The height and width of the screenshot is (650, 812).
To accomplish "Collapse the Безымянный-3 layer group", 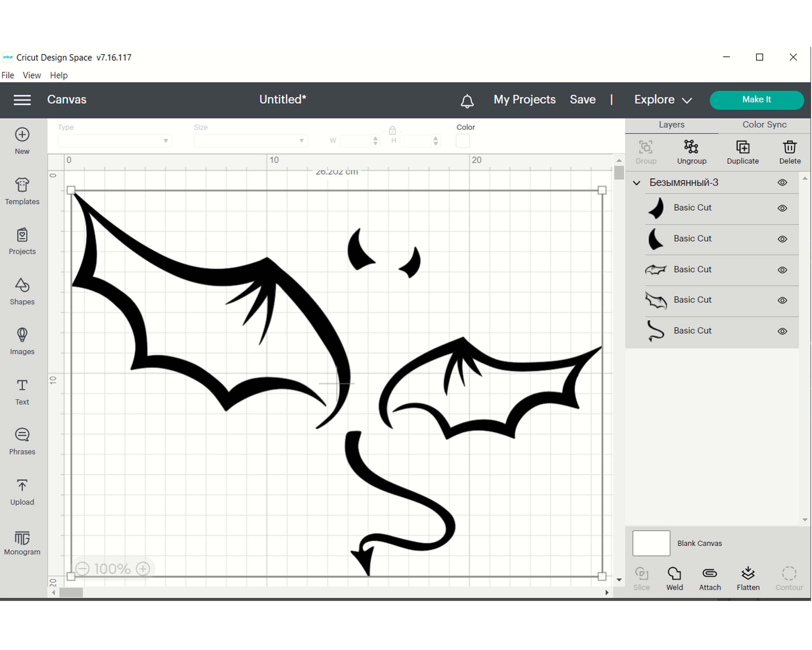I will 637,182.
